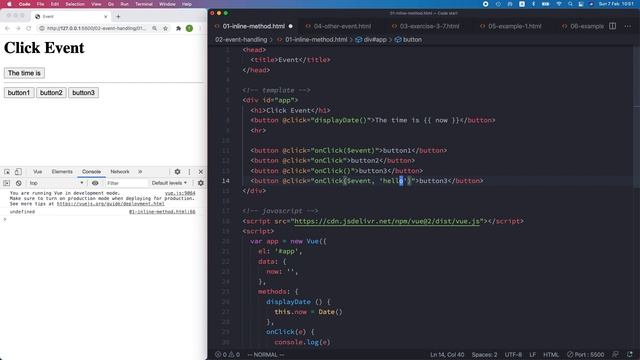Clear the console
Viewport: 640px width, 360px height.
(18, 183)
